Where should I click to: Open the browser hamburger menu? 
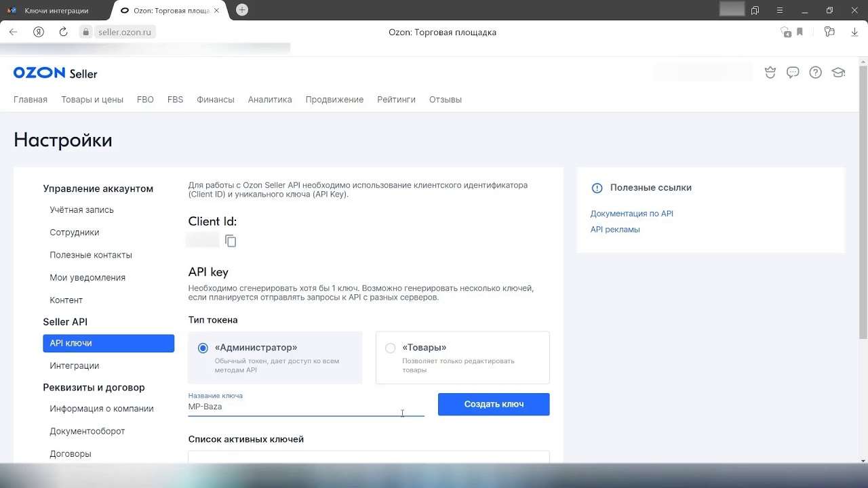780,10
